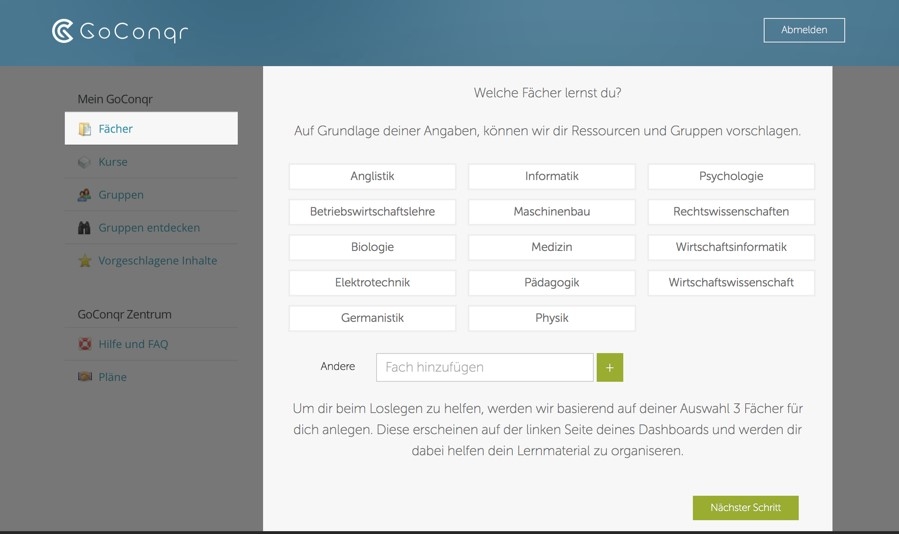
Task: Click the lifebuoy icon for Hilfe und FAQ
Action: coord(85,344)
